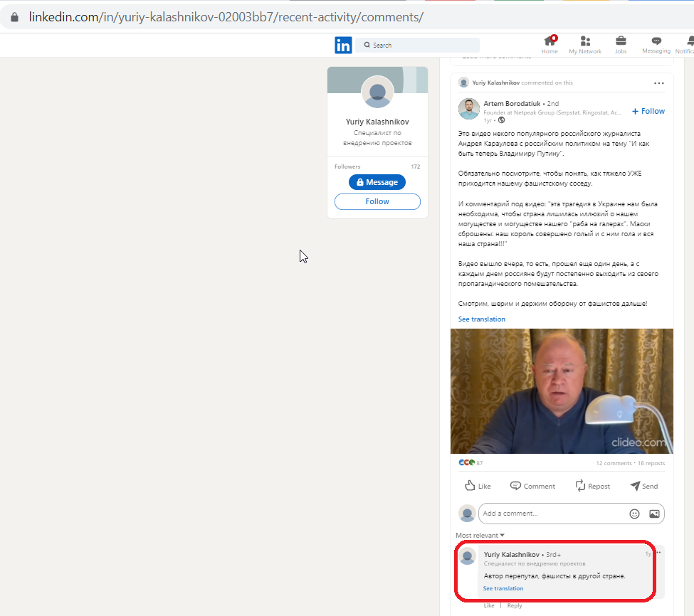Click the globe visibility icon under post author
Screen dimensions: 694x616
click(502, 120)
